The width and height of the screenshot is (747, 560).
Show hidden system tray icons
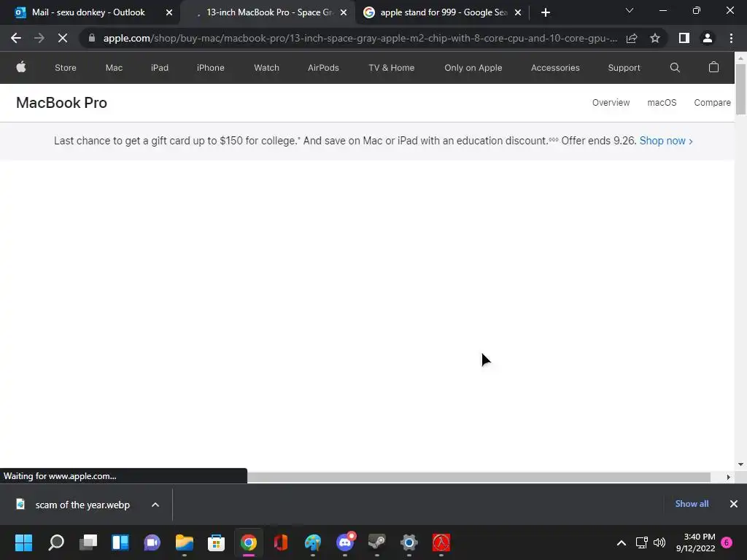click(622, 542)
